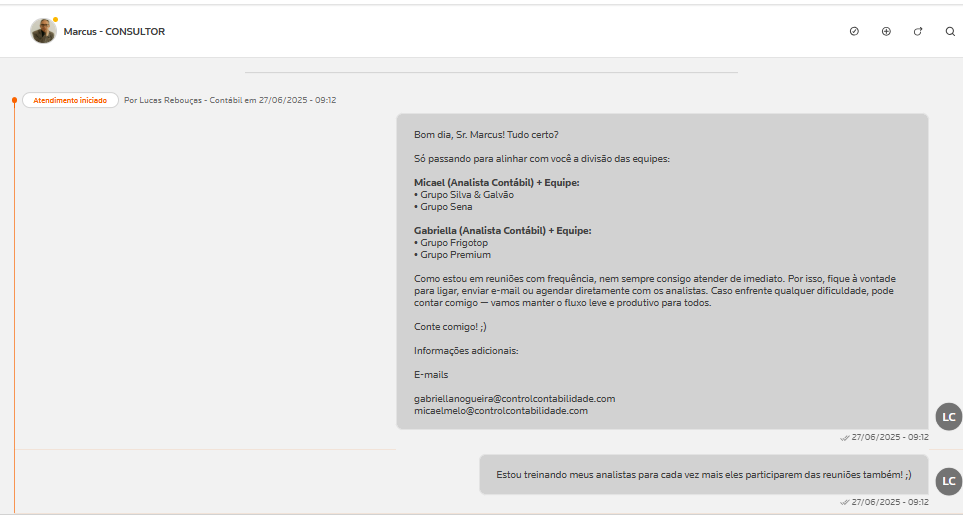963x526 pixels.
Task: Click the "Por Lucas Rebouças - Contábil" text
Action: (190, 100)
